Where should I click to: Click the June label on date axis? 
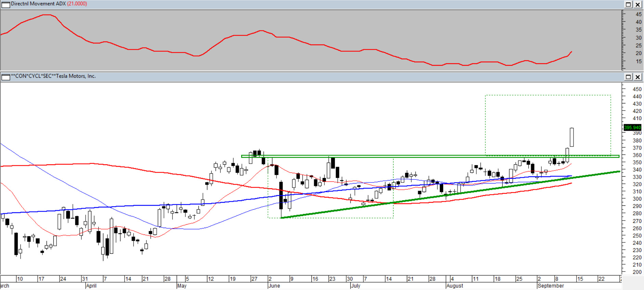pyautogui.click(x=274, y=286)
